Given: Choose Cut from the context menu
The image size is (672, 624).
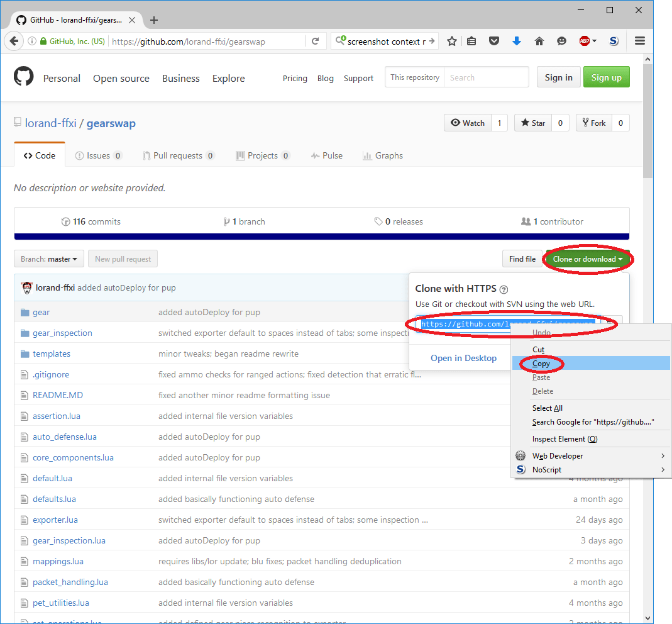Looking at the screenshot, I should click(x=592, y=350).
